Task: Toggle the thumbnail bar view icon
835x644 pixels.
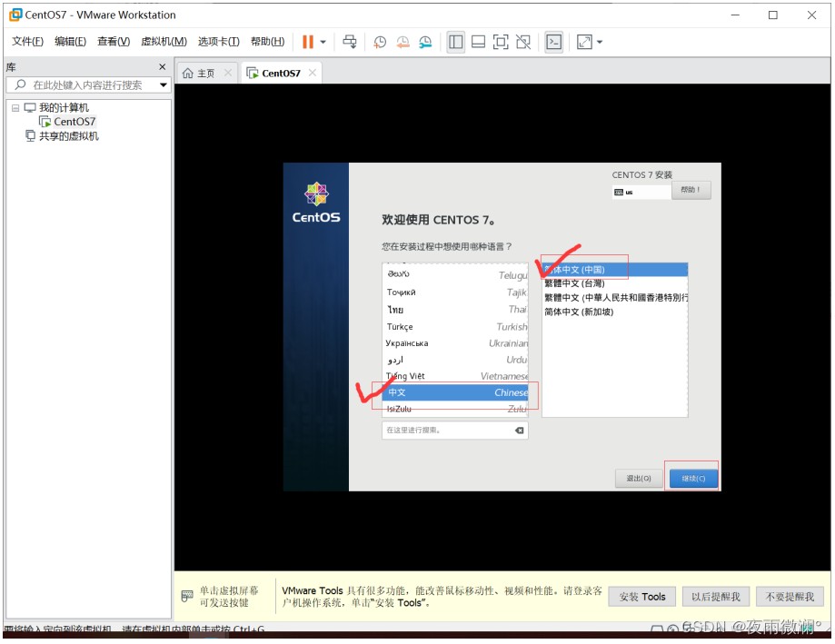Action: (x=478, y=42)
